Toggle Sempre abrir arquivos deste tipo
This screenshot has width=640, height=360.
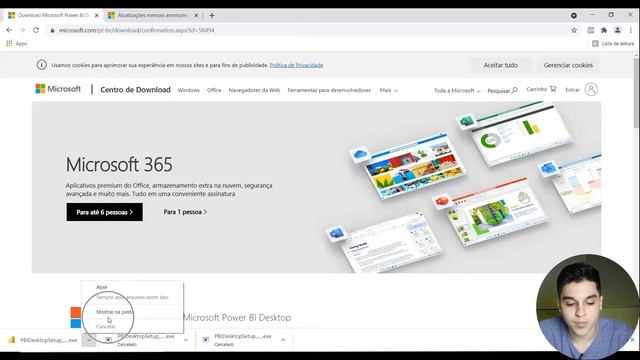pos(132,298)
